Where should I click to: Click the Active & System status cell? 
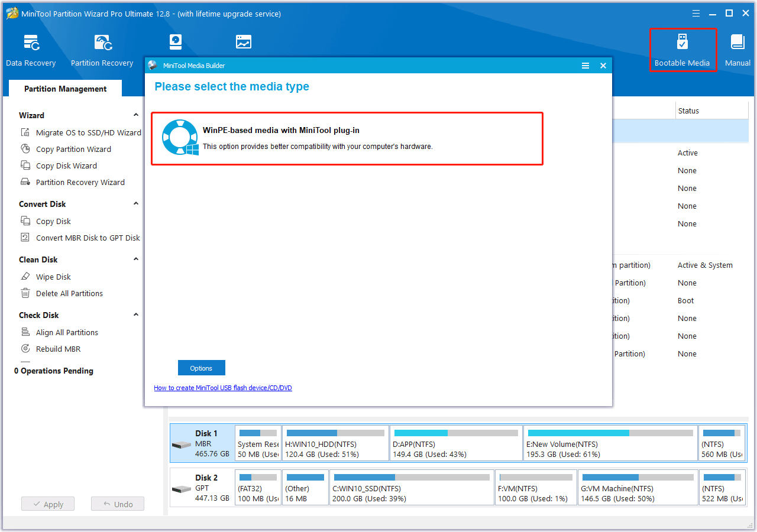pyautogui.click(x=705, y=265)
